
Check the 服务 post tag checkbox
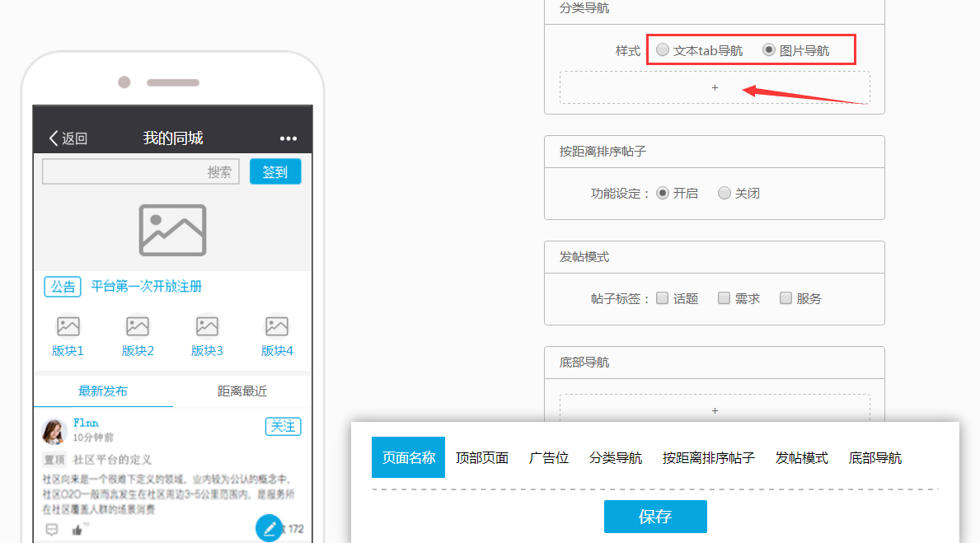pyautogui.click(x=785, y=298)
